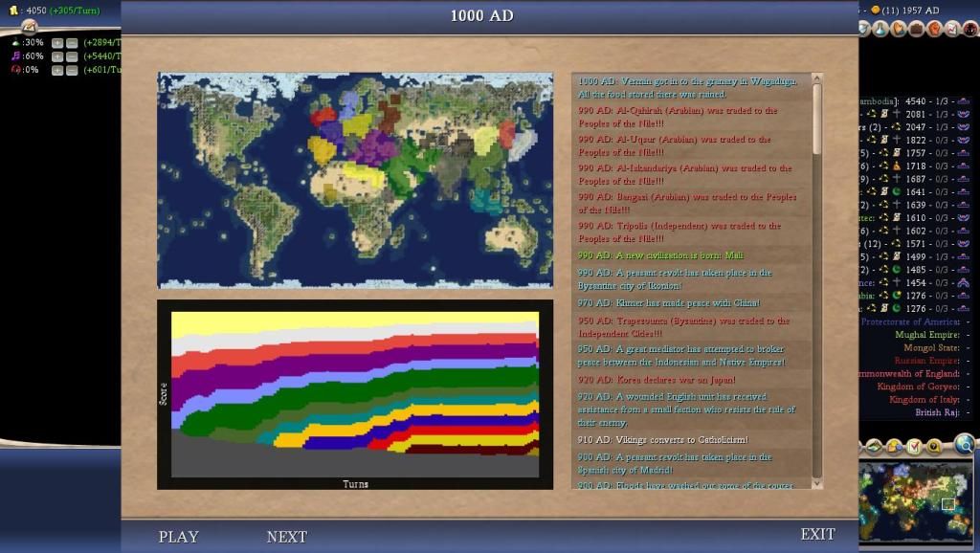The height and width of the screenshot is (553, 980).
Task: Decrease espionage rate with minus button
Action: click(x=72, y=71)
